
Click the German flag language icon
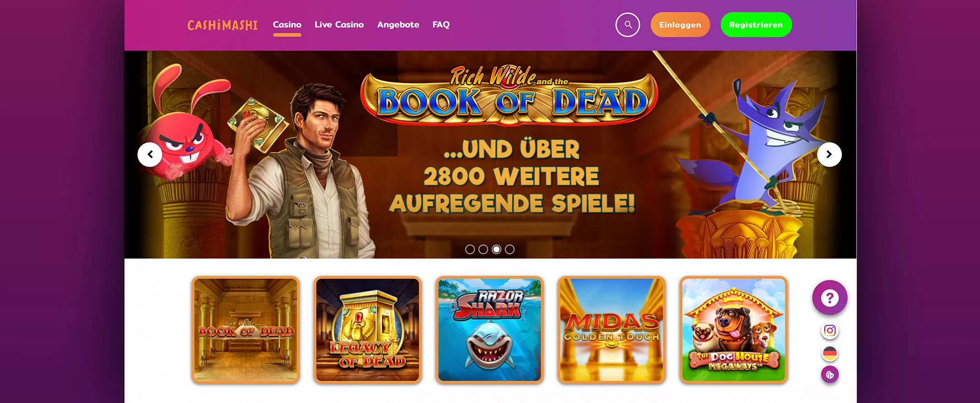(829, 353)
